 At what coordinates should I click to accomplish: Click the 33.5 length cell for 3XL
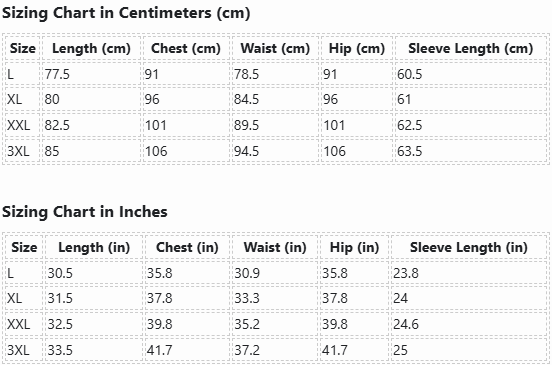tap(94, 350)
